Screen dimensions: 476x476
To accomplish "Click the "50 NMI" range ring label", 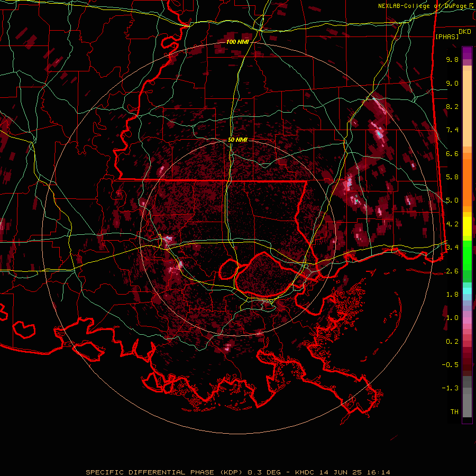I will tap(237, 140).
